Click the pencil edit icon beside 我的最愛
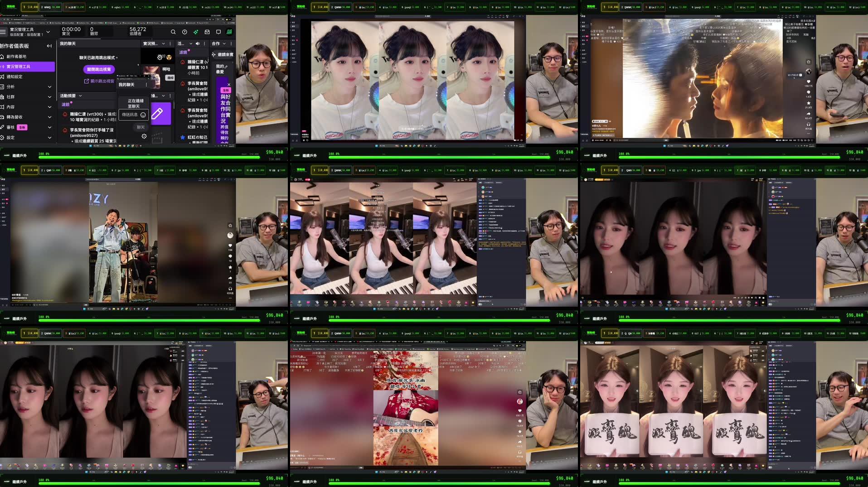This screenshot has height=487, width=868. [226, 67]
